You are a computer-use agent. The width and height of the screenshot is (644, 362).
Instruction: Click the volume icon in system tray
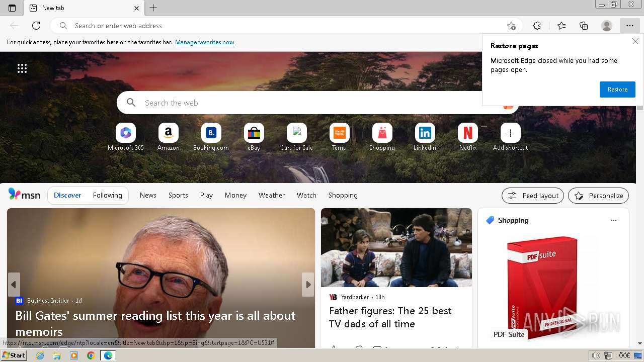[596, 355]
